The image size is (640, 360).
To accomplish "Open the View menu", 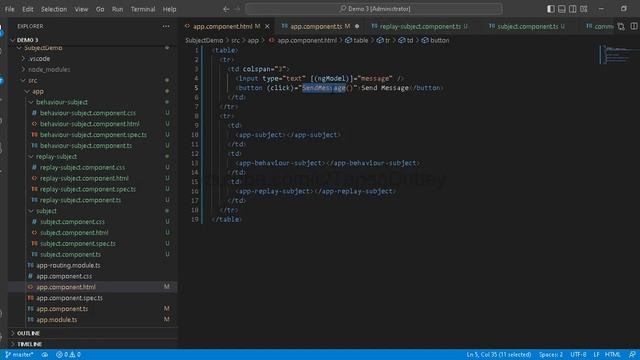I will [81, 9].
